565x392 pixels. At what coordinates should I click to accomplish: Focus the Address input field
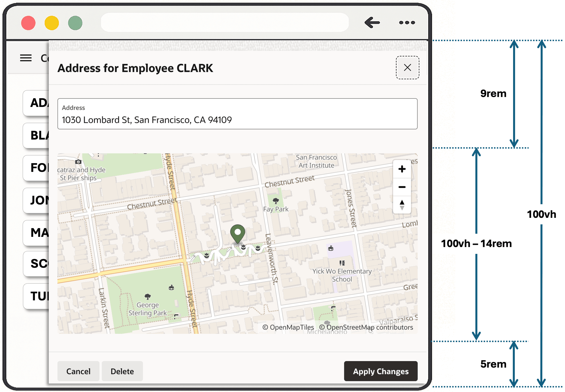coord(237,114)
